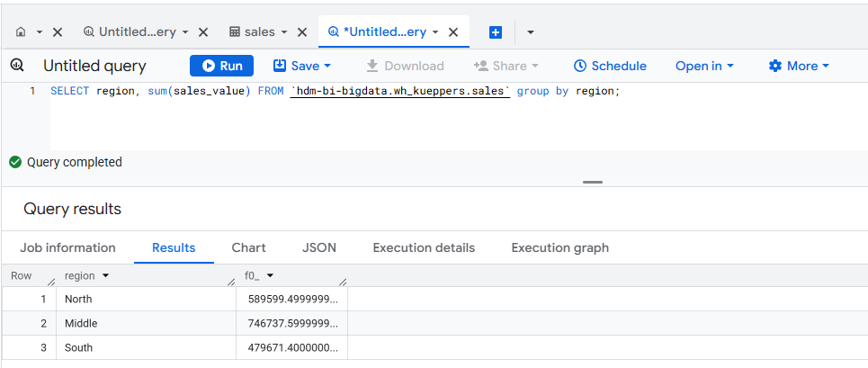This screenshot has width=868, height=368.
Task: Open the 'Open in' dropdown
Action: coord(704,66)
